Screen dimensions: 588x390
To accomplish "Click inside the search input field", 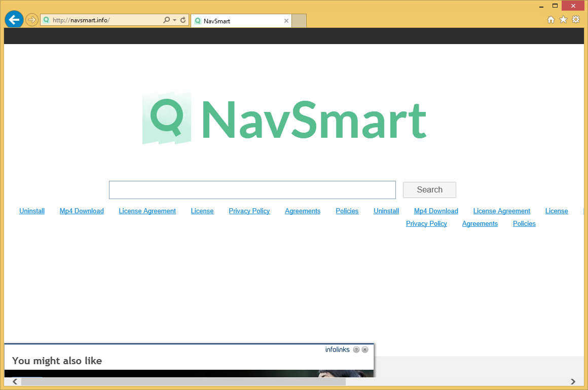I will (252, 189).
